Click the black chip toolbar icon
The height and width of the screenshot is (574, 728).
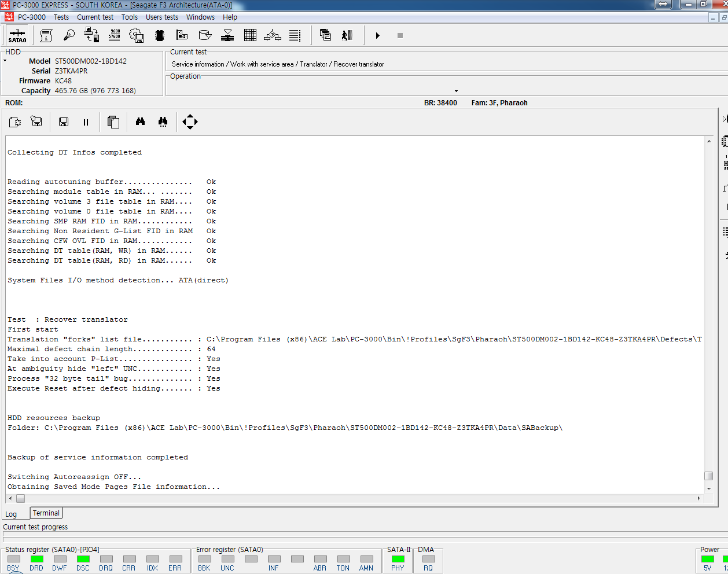(x=160, y=35)
